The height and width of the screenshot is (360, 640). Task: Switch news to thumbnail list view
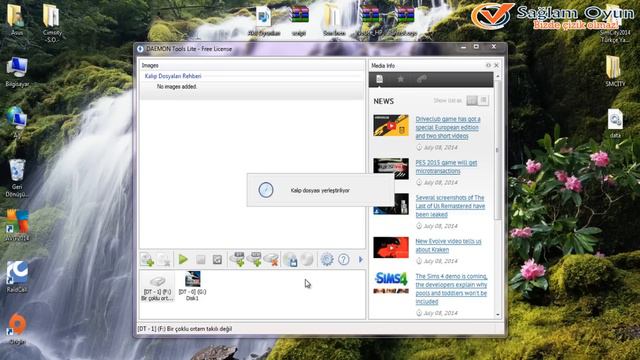[x=472, y=100]
